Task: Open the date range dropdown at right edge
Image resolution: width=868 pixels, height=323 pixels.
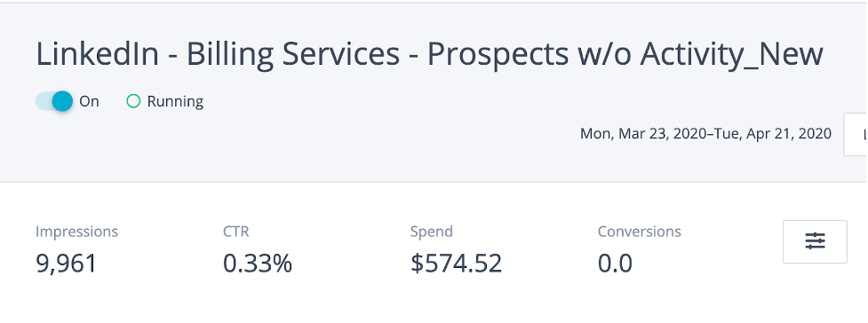Action: (856, 134)
